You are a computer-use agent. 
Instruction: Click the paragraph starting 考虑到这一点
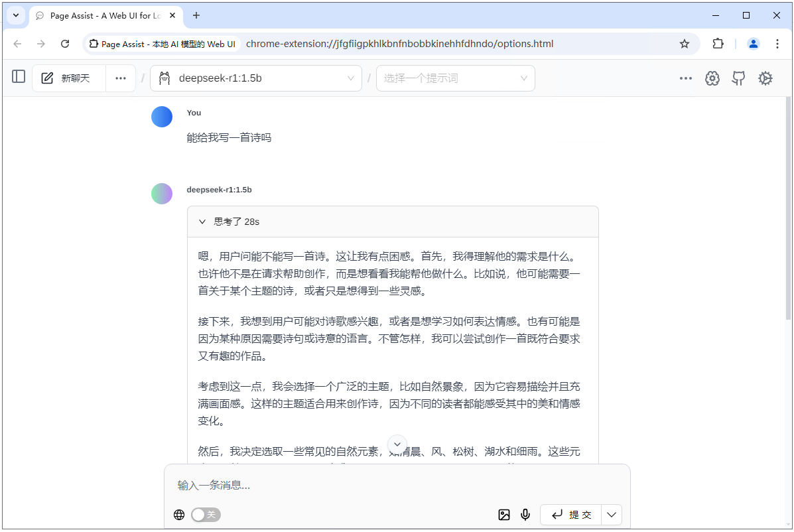coord(389,403)
